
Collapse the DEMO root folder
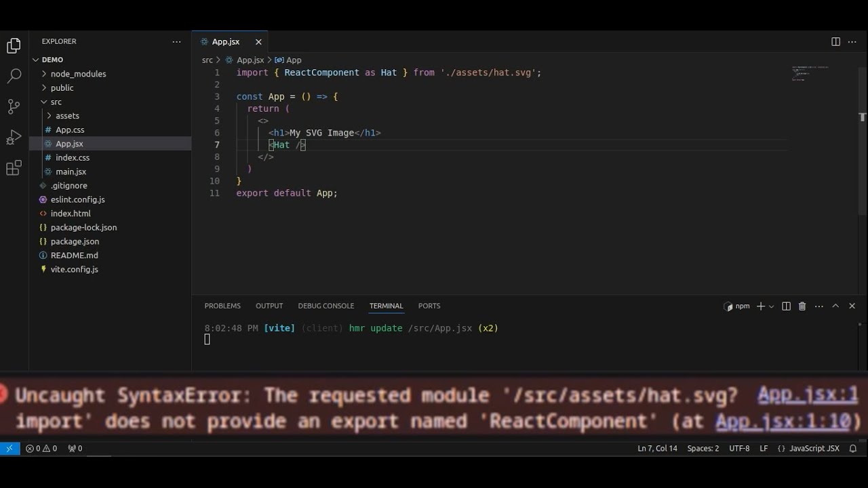52,60
